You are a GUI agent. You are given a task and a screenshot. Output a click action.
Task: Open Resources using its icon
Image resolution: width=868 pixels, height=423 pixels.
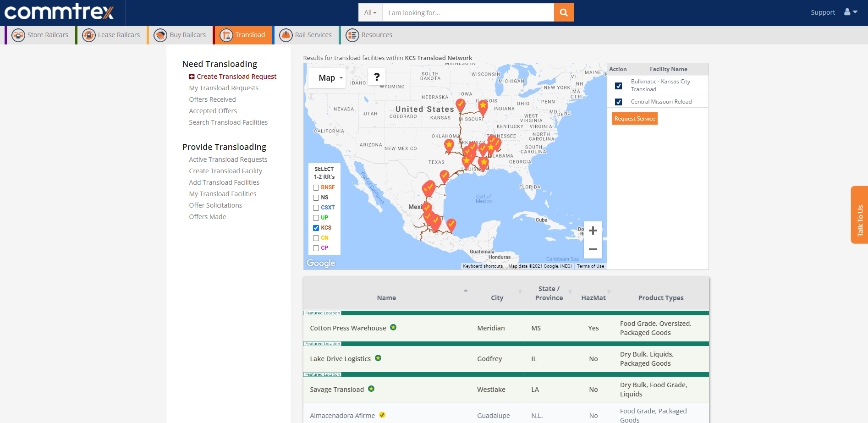(352, 35)
